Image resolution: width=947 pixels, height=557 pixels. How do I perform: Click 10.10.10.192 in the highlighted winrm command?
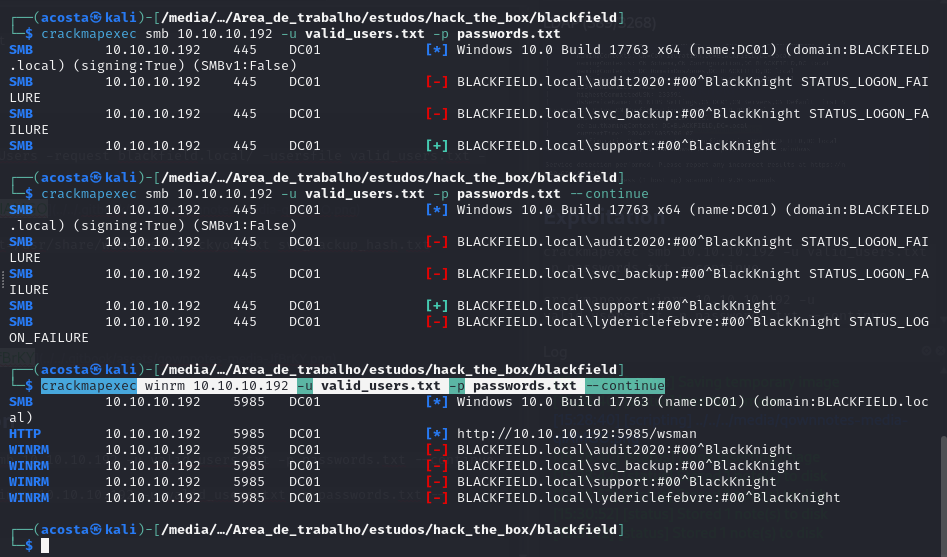tap(241, 385)
